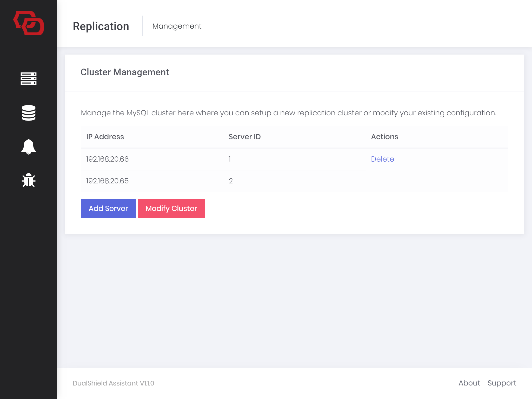Screen dimensions: 532x399
Task: Select the 192.168.20.65 IP address cell
Action: pos(107,181)
